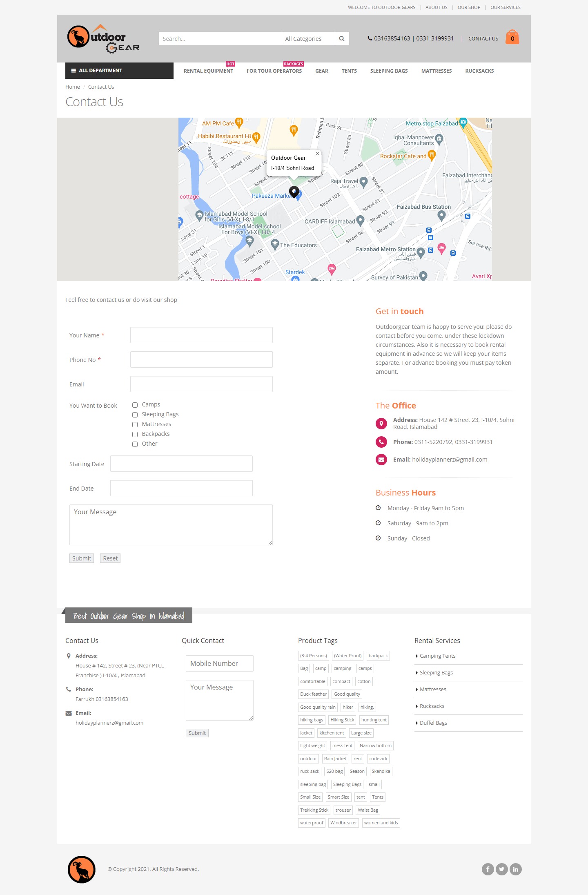Open Rental Equipment menu item

(x=208, y=71)
